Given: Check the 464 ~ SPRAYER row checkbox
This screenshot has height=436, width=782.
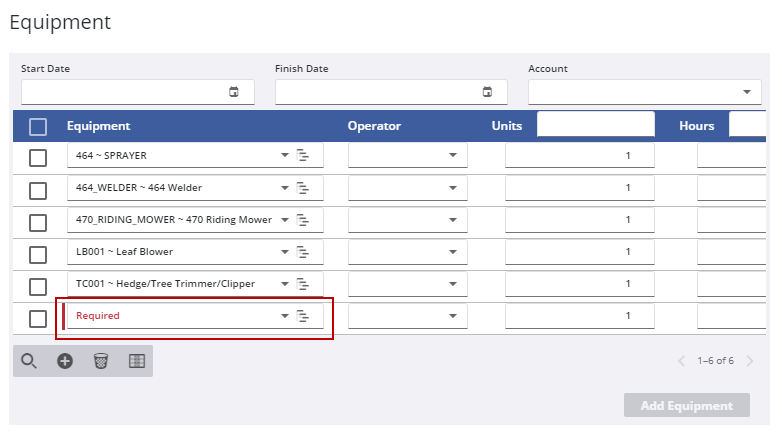Looking at the screenshot, I should coord(38,158).
